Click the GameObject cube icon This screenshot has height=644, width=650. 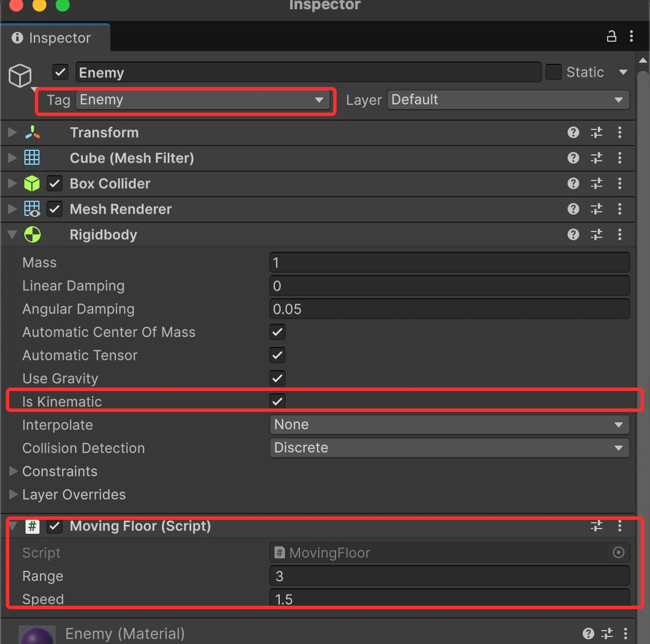(20, 76)
